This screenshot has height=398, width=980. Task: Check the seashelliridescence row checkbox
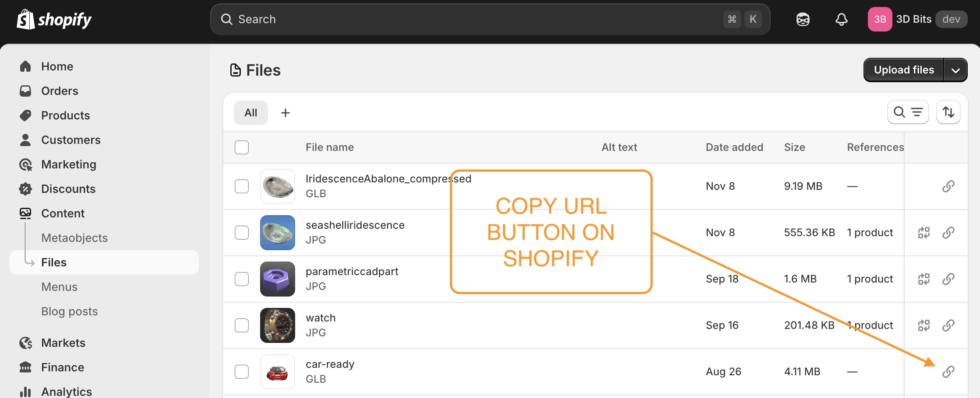click(x=241, y=232)
